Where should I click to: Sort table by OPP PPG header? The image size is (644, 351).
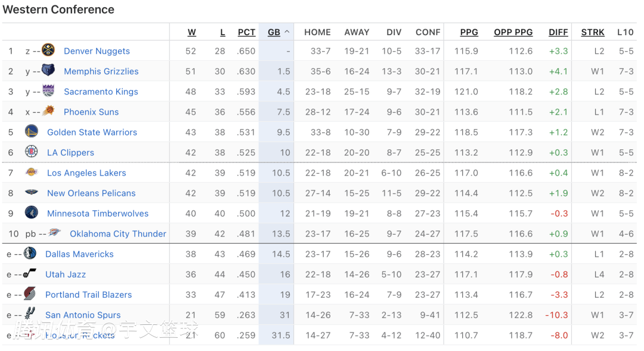click(513, 32)
